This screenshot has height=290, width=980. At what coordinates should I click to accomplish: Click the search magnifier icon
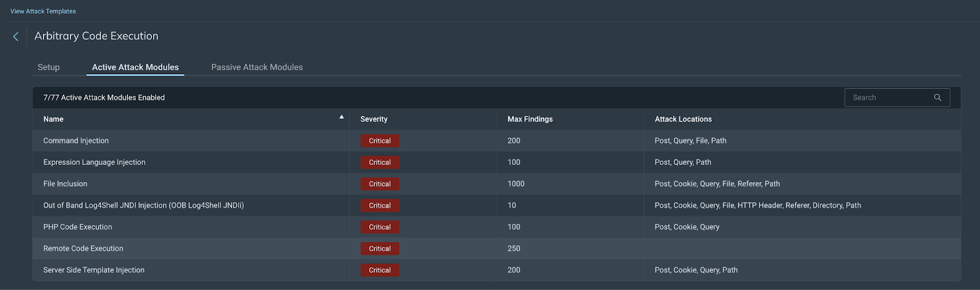937,97
